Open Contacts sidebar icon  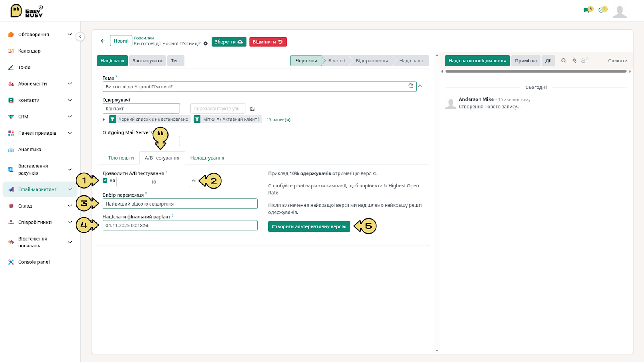click(11, 100)
